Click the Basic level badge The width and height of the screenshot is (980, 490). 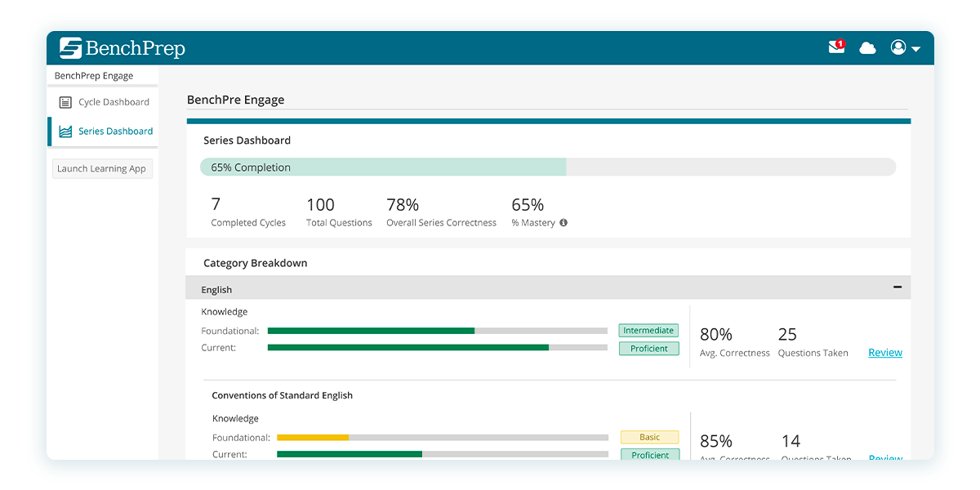[x=650, y=438]
